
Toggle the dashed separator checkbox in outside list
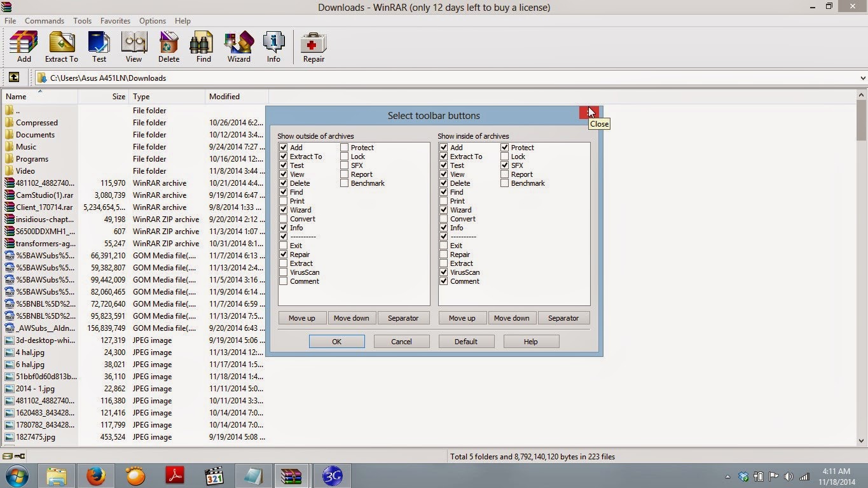(284, 237)
